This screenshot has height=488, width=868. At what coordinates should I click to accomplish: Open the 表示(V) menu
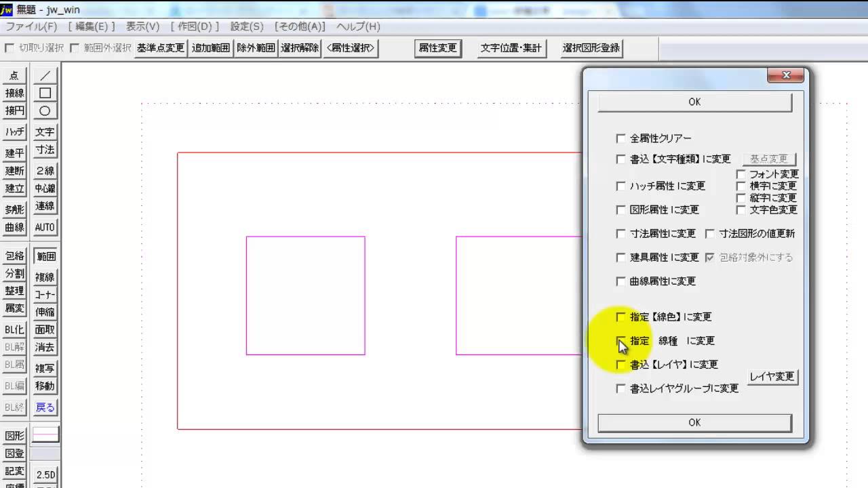click(142, 26)
